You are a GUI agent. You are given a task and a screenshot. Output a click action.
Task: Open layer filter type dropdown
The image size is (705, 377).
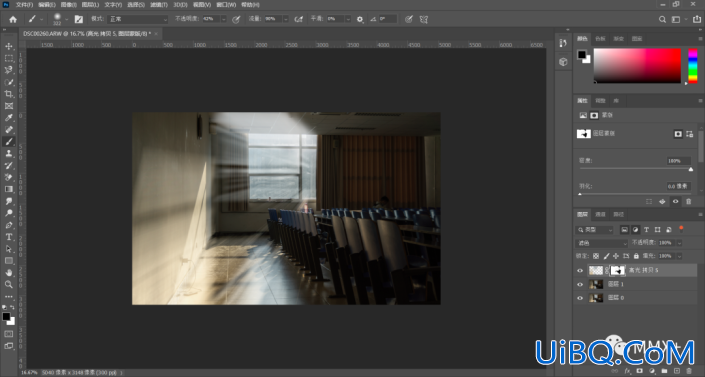[x=594, y=229]
